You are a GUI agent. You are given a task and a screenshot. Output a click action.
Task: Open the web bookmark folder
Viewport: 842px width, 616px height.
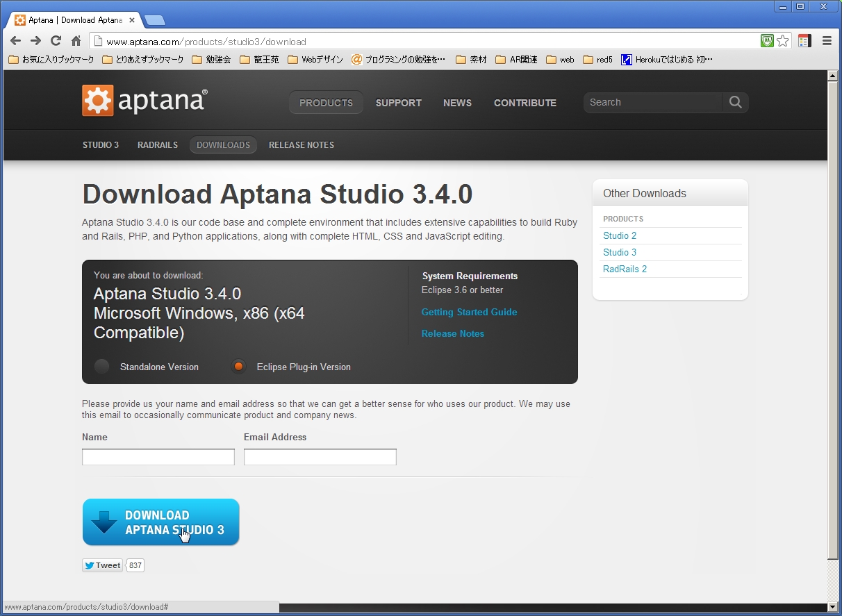(561, 60)
